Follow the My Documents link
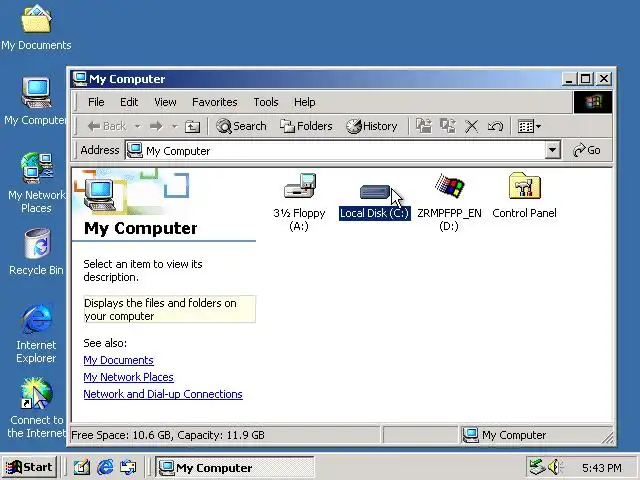This screenshot has height=480, width=640. (x=118, y=360)
